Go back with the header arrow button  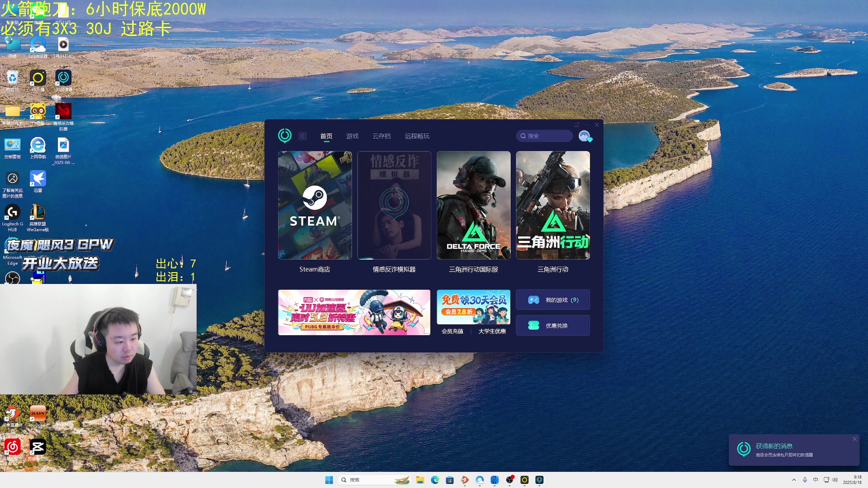pyautogui.click(x=303, y=136)
